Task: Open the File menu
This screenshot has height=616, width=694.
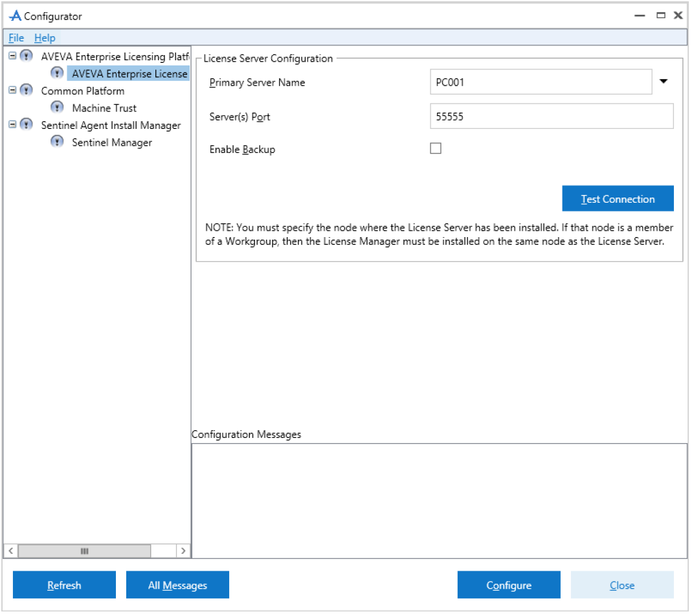Action: tap(16, 38)
